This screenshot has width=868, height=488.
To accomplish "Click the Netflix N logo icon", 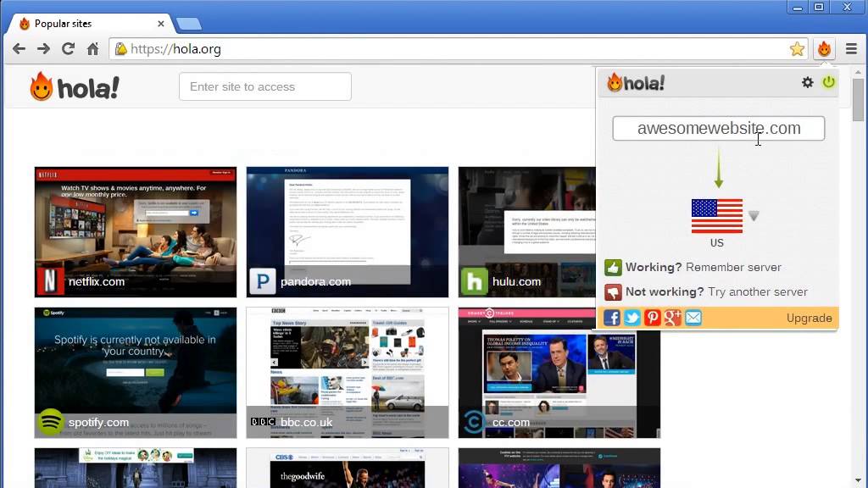I will [x=50, y=281].
